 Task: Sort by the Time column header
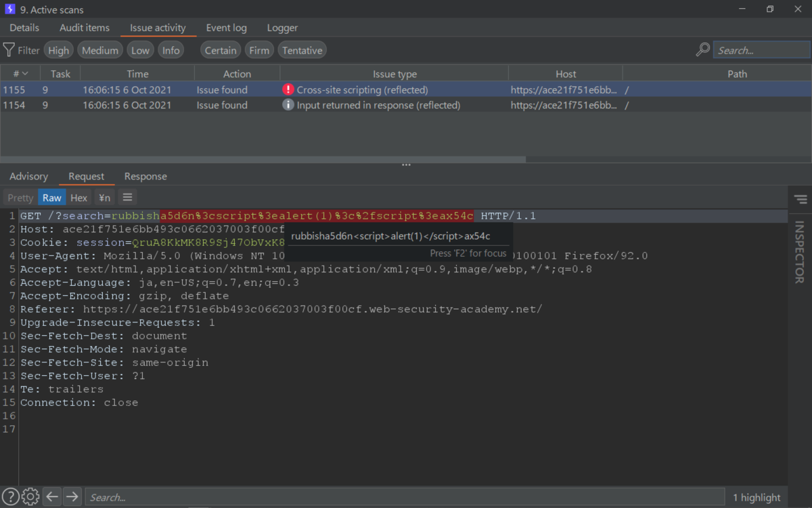point(137,74)
